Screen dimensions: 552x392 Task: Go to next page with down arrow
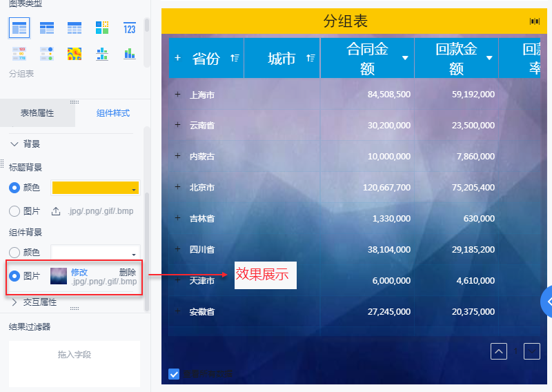[x=532, y=351]
